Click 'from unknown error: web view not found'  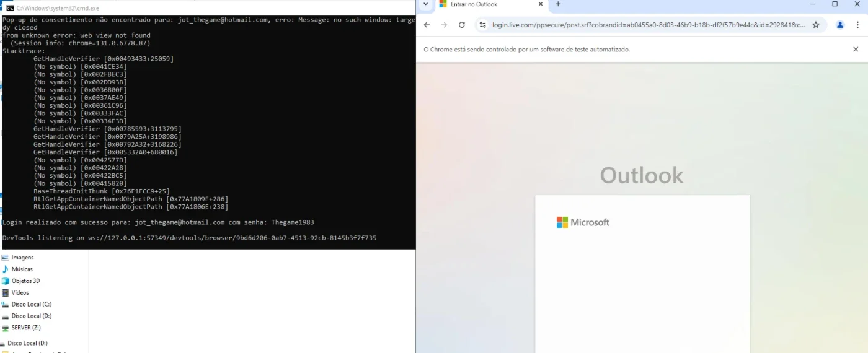point(76,35)
